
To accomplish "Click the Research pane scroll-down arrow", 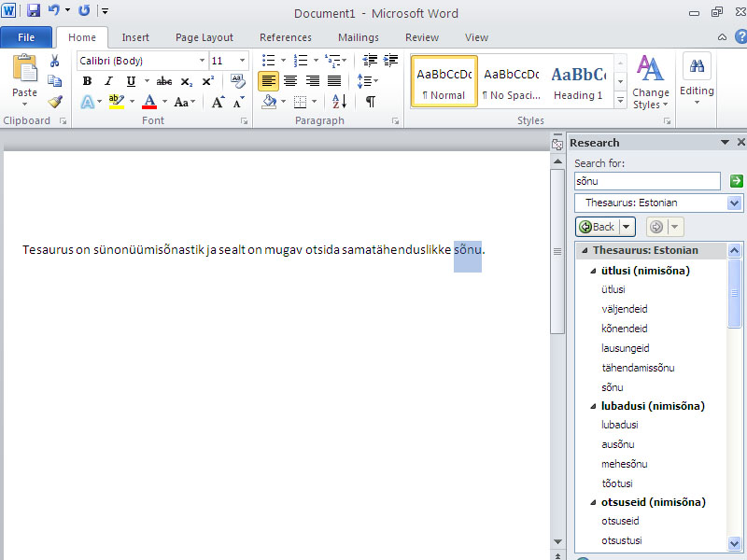I will click(734, 542).
